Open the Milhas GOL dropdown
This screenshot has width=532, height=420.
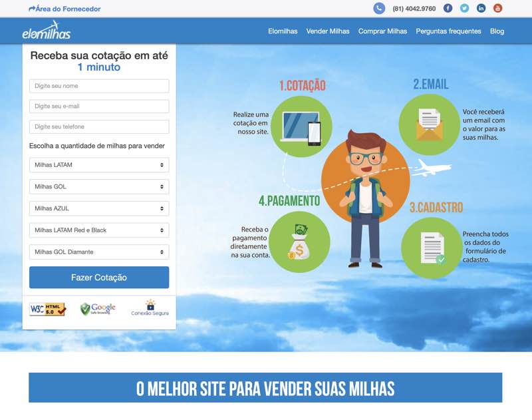99,187
